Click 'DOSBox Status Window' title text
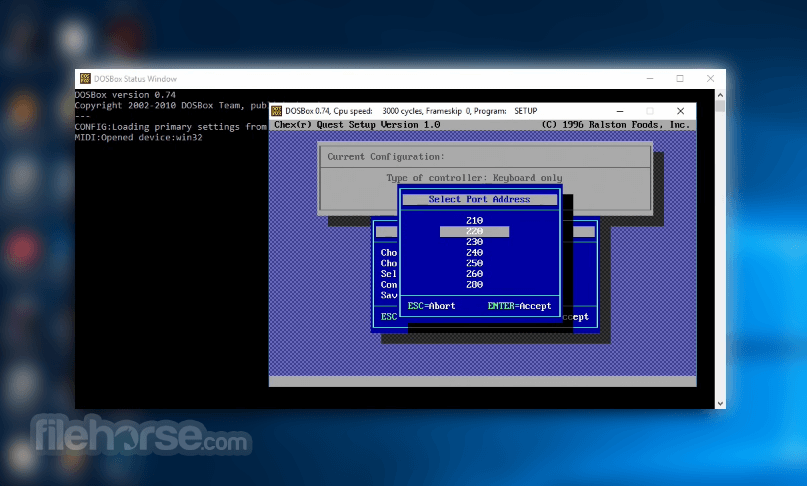 135,79
